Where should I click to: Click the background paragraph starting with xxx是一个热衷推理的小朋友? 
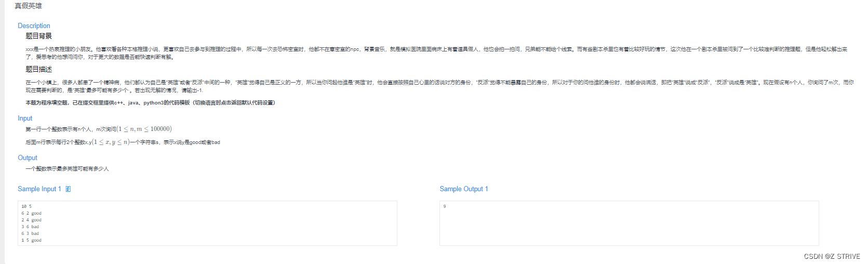pyautogui.click(x=436, y=53)
